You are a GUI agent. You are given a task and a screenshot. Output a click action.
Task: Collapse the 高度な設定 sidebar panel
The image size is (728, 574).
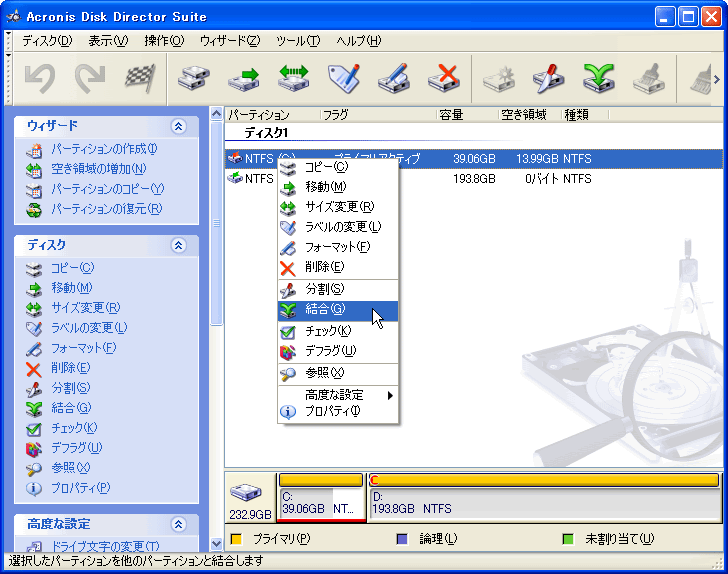[x=178, y=524]
